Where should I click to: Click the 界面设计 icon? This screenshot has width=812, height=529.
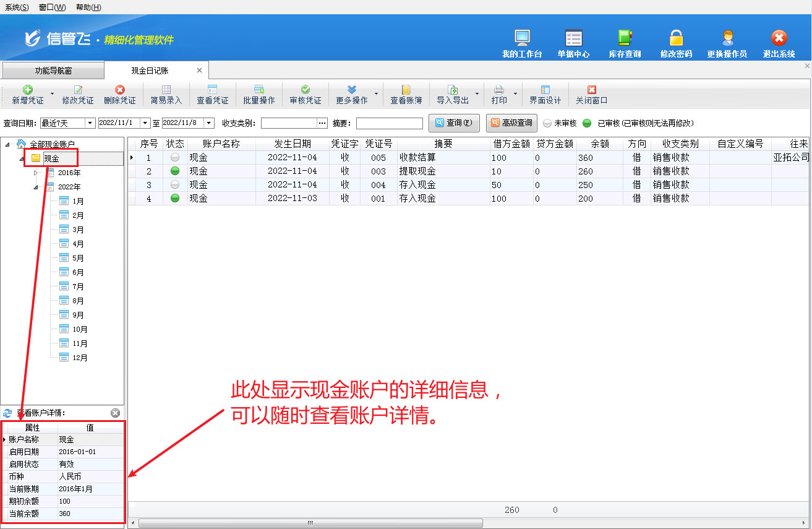(545, 90)
